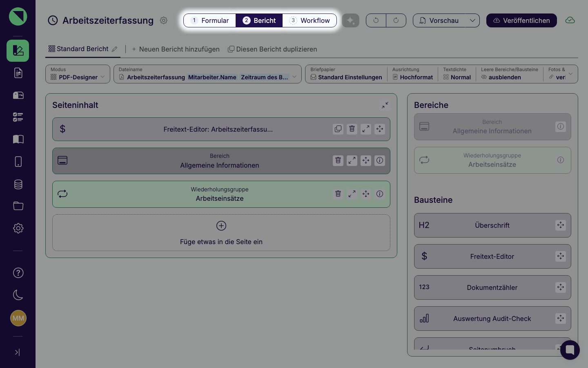Screen dimensions: 588x368
Task: Delete the Allgemeine Informationen section from page
Action: point(338,161)
